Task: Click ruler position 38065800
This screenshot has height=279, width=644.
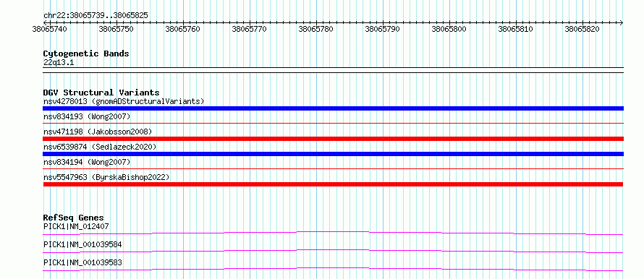Action: 449,29
